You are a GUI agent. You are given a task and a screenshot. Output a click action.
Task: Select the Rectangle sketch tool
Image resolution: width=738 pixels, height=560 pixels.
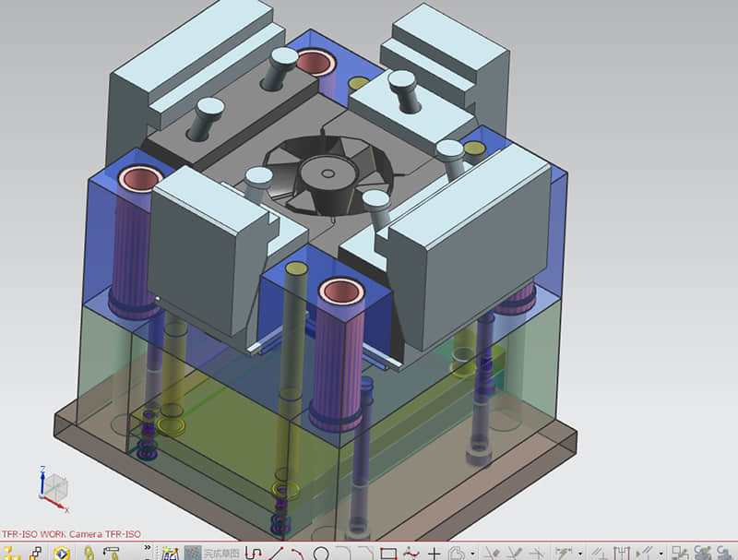[x=388, y=554]
